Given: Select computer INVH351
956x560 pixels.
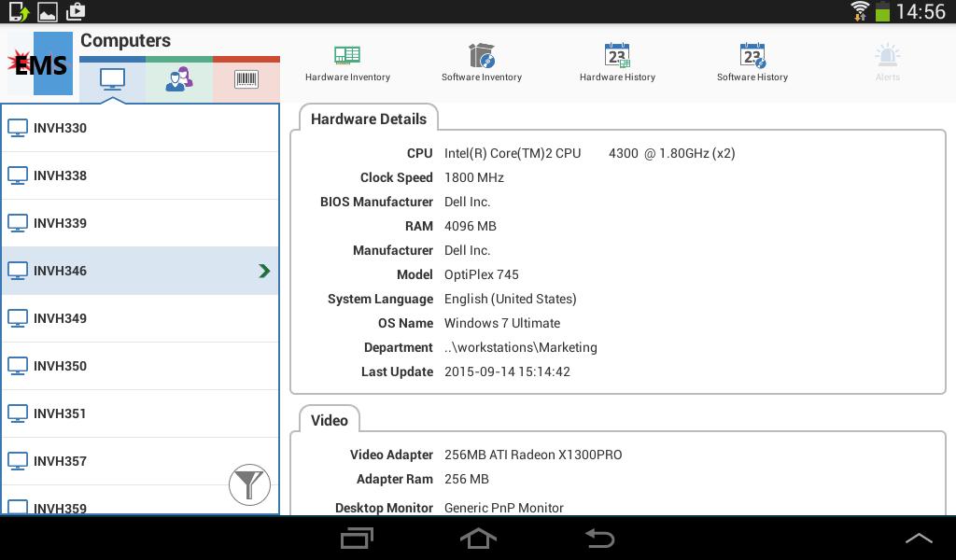Looking at the screenshot, I should [140, 413].
